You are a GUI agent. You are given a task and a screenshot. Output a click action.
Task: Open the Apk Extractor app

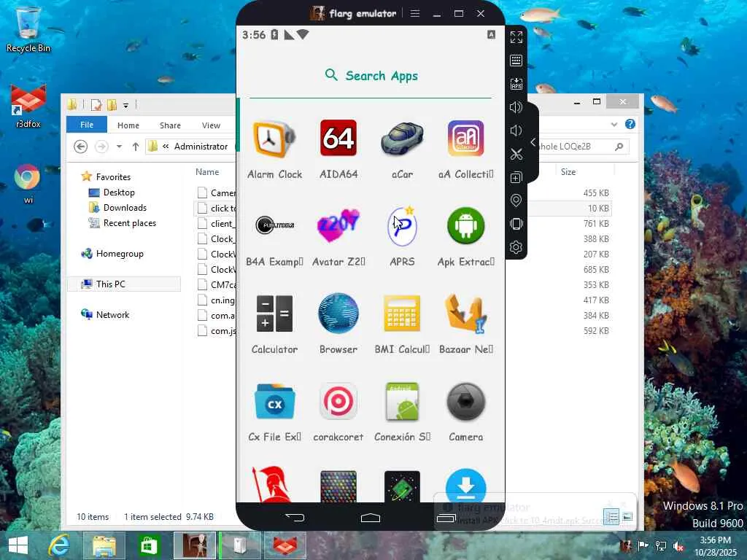pyautogui.click(x=465, y=226)
